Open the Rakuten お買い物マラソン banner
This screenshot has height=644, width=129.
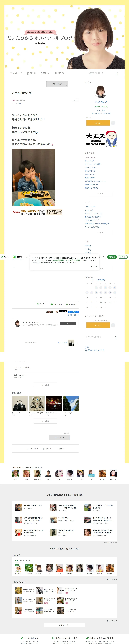[x=37, y=212]
